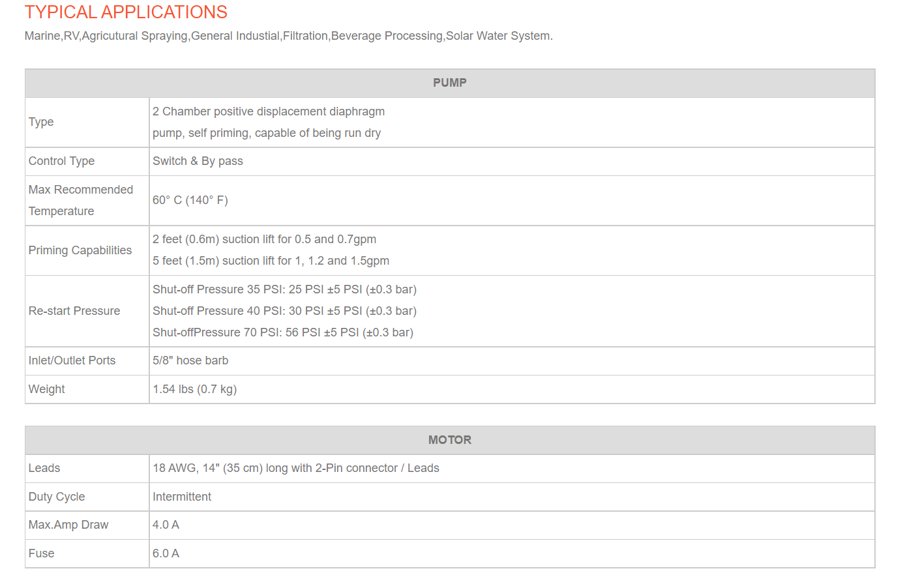
Task: Select the 5 feet suction lift line
Action: click(271, 261)
